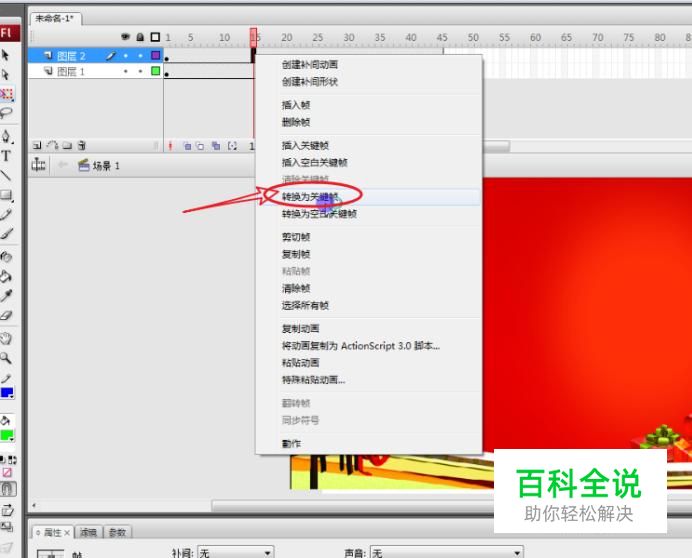Click the black and white colors icon

pos(3,460)
